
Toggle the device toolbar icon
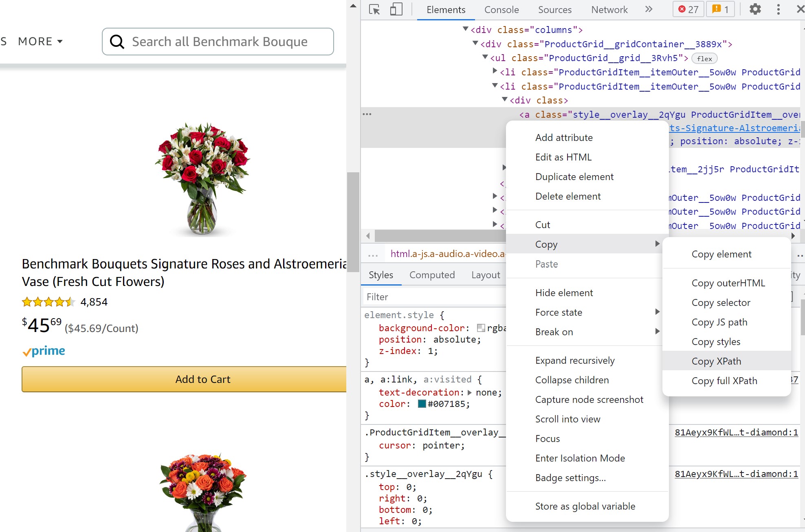pos(396,9)
